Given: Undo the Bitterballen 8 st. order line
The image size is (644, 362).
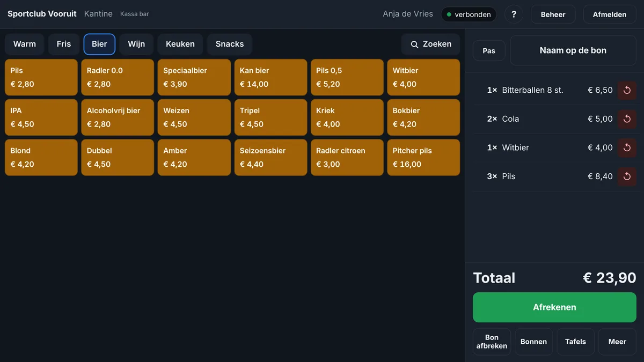Looking at the screenshot, I should click(x=627, y=90).
